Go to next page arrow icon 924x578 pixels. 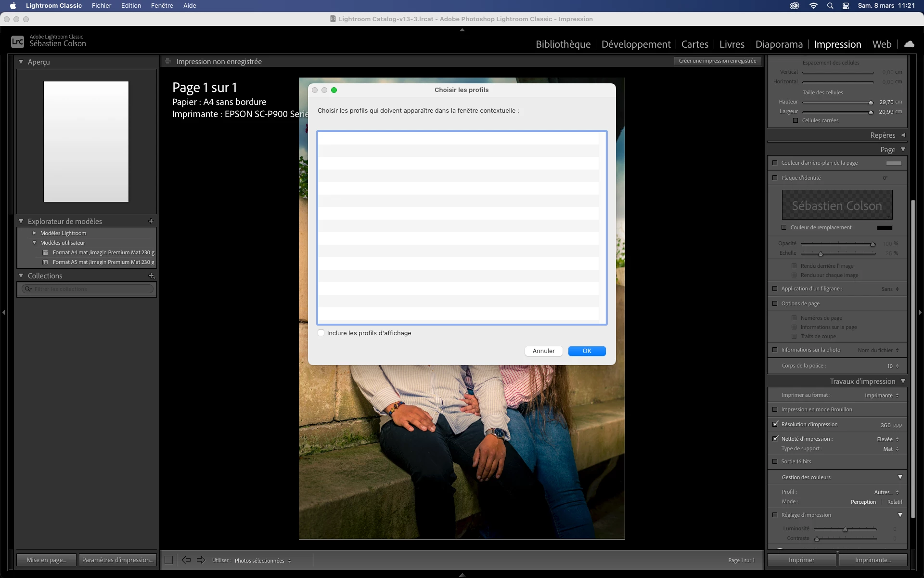[201, 560]
